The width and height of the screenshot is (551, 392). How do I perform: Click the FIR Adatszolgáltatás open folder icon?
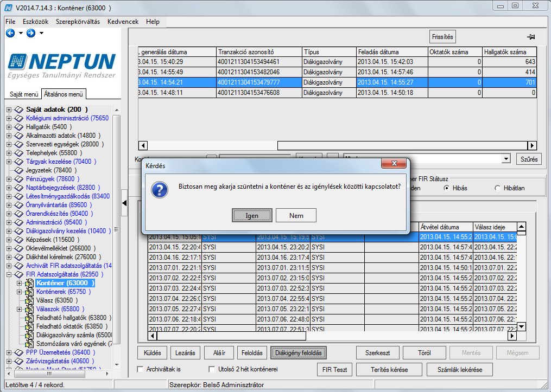[18, 274]
